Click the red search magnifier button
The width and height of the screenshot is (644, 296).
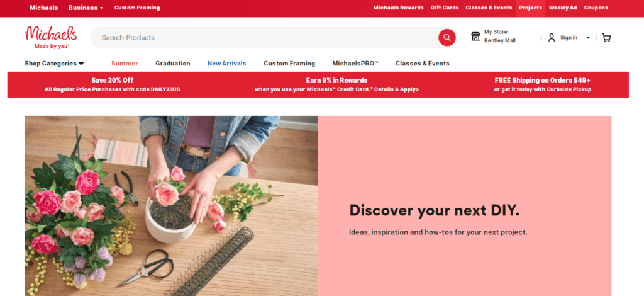[x=447, y=37]
